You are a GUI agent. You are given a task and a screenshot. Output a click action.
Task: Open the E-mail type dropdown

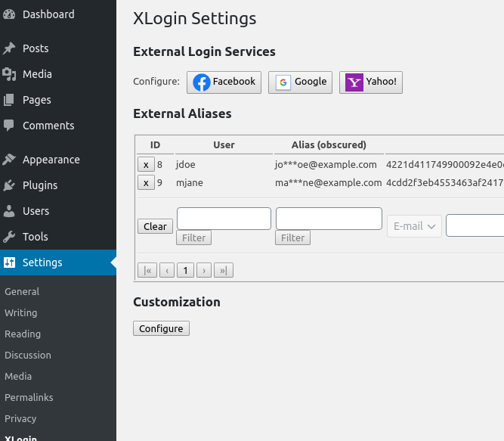click(x=414, y=226)
